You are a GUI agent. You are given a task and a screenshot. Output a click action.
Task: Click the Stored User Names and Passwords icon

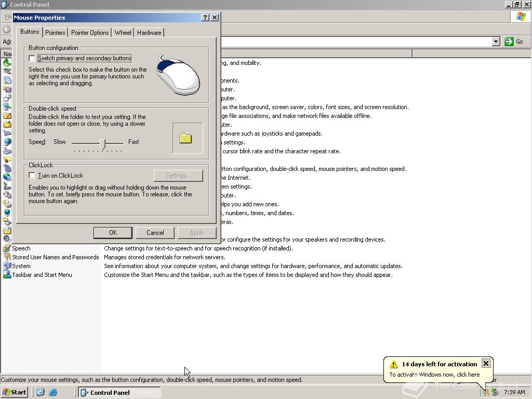click(7, 257)
